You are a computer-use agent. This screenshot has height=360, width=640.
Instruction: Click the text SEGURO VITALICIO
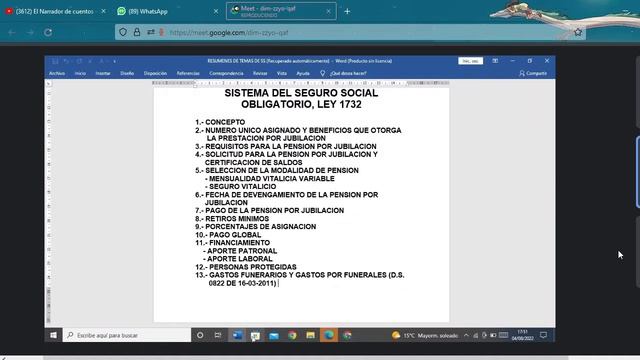tap(242, 187)
